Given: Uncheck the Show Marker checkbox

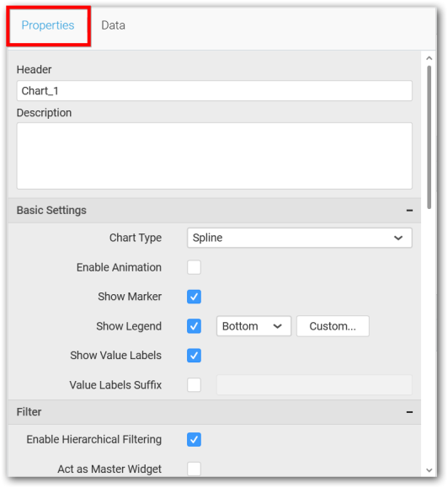Looking at the screenshot, I should pos(194,297).
